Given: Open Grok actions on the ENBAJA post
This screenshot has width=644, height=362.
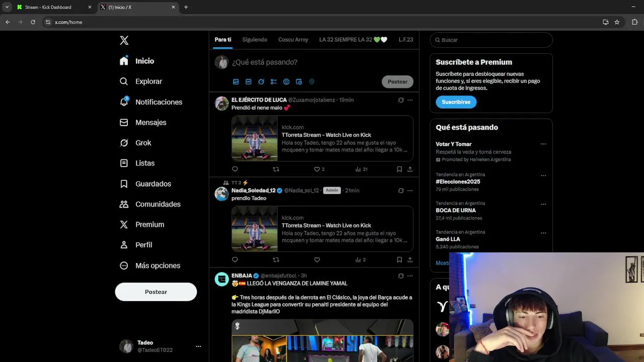Looking at the screenshot, I should (x=401, y=276).
